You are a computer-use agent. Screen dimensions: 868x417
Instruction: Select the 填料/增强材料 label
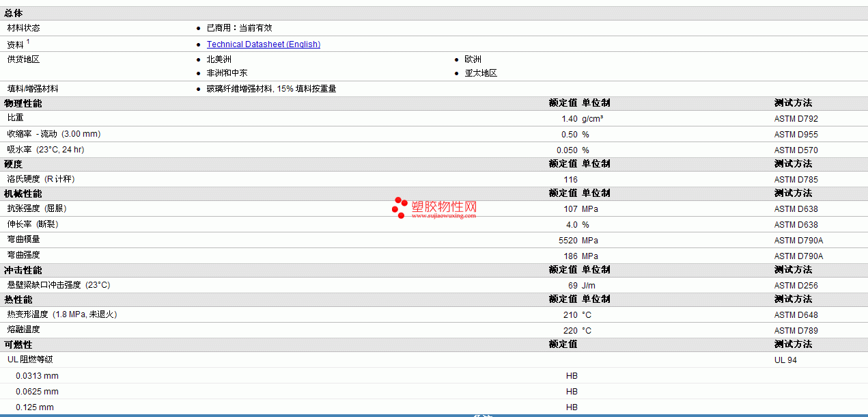(x=33, y=89)
